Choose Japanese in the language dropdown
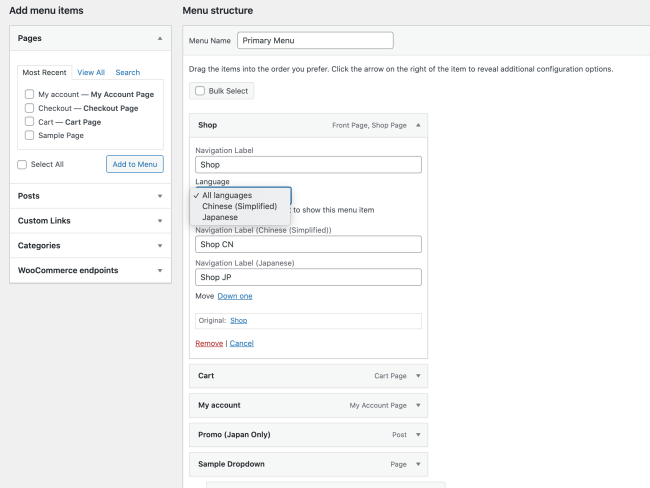The image size is (650, 488). pyautogui.click(x=220, y=217)
